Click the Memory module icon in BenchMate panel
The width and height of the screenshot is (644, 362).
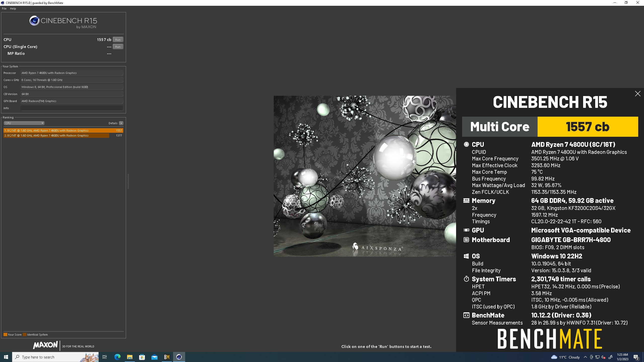(x=466, y=201)
